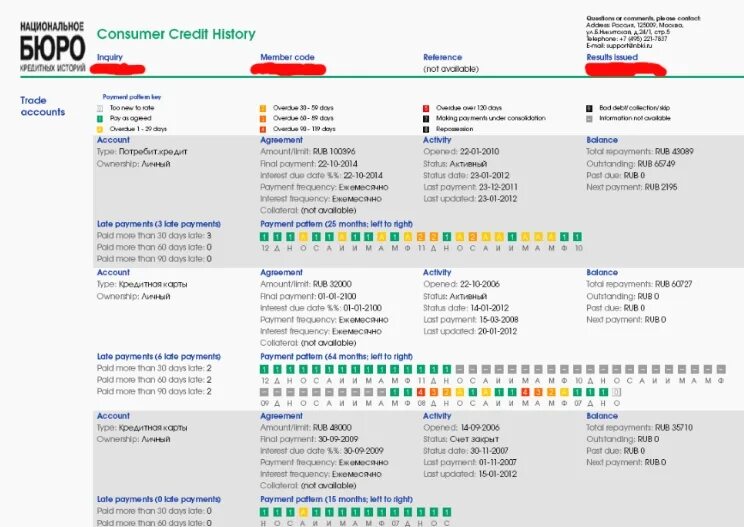This screenshot has width=744, height=527.
Task: Click the amount limit 'RUB 48000'
Action: [332, 427]
